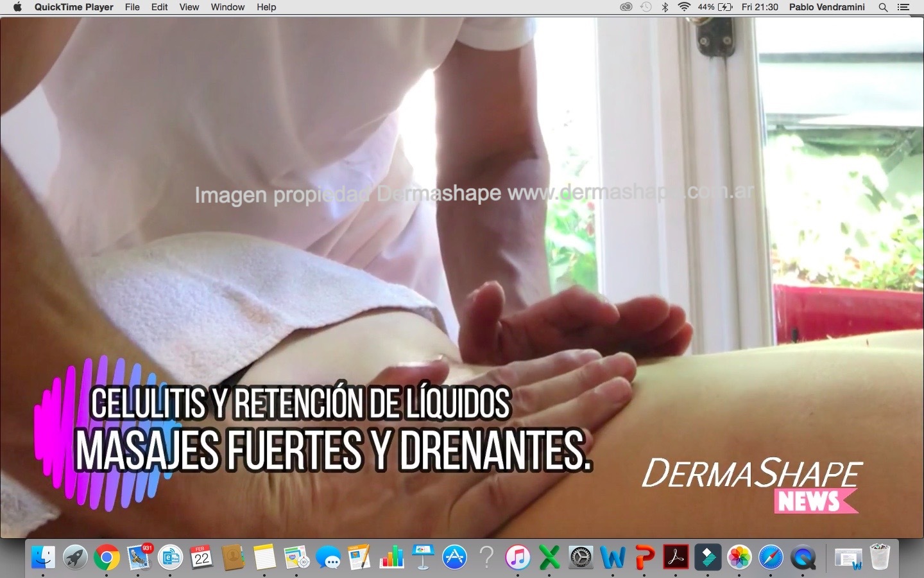Screen dimensions: 924x578
Task: Click the Bluetooth status icon
Action: (665, 7)
